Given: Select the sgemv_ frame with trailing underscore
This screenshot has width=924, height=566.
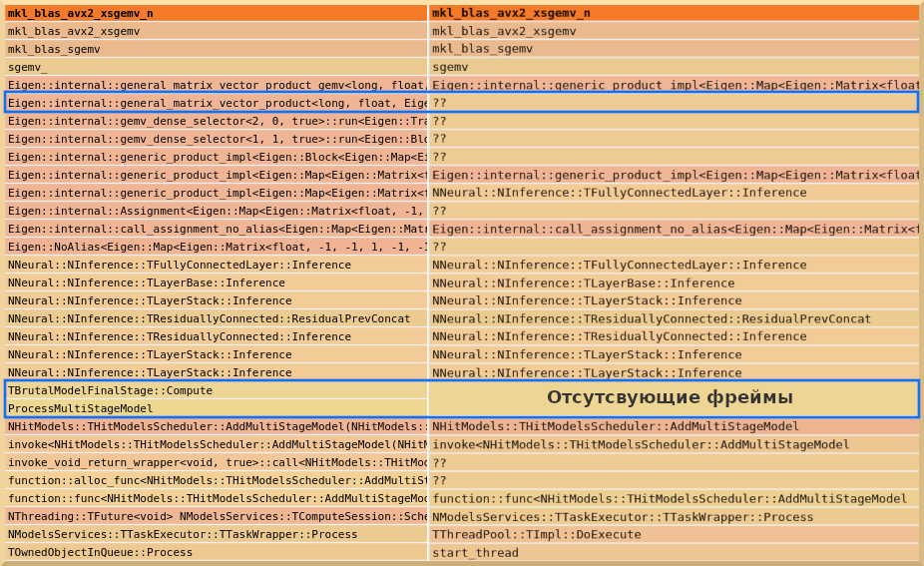Looking at the screenshot, I should tap(216, 67).
